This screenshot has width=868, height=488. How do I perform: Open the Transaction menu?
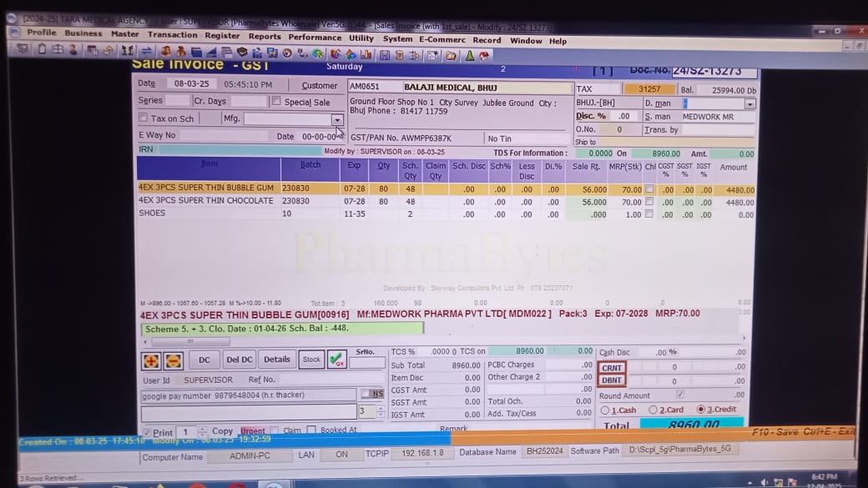(172, 35)
